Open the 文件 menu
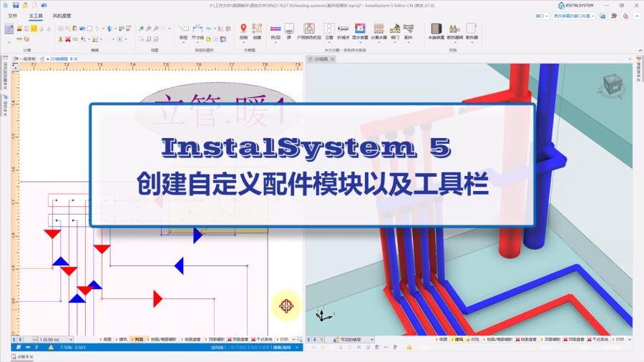This screenshot has height=362, width=644. (12, 15)
